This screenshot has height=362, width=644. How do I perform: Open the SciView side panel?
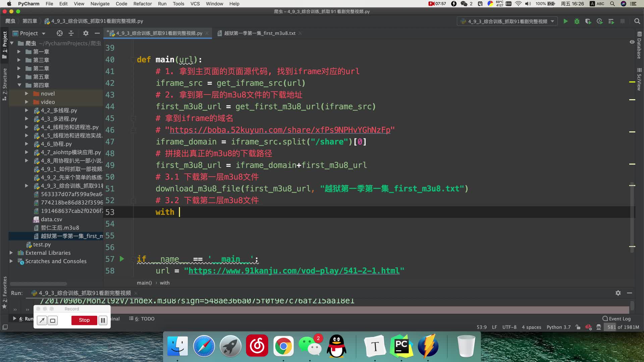(x=639, y=79)
